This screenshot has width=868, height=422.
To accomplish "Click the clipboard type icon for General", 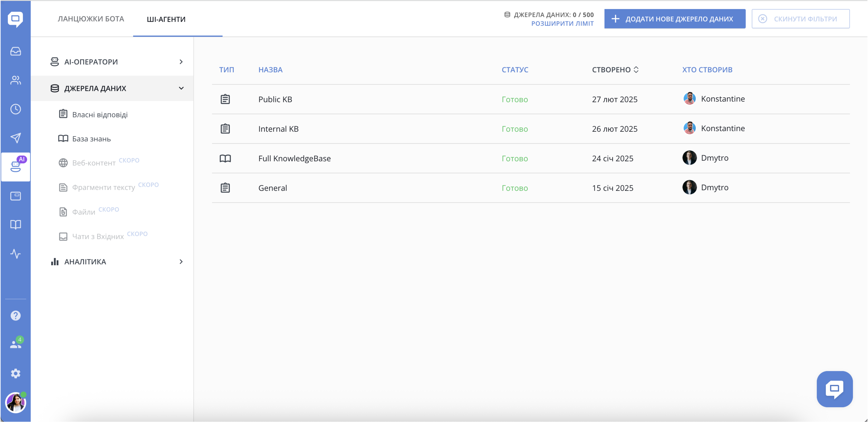I will tap(225, 188).
